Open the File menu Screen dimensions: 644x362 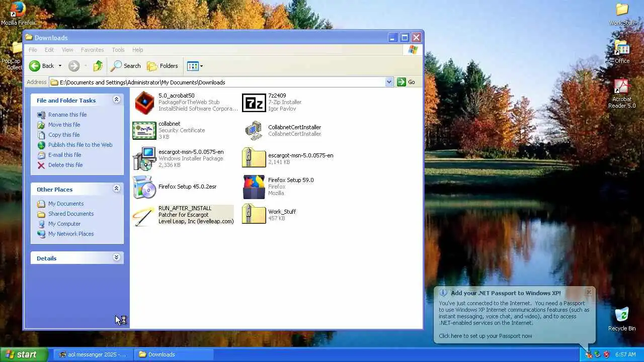point(33,50)
